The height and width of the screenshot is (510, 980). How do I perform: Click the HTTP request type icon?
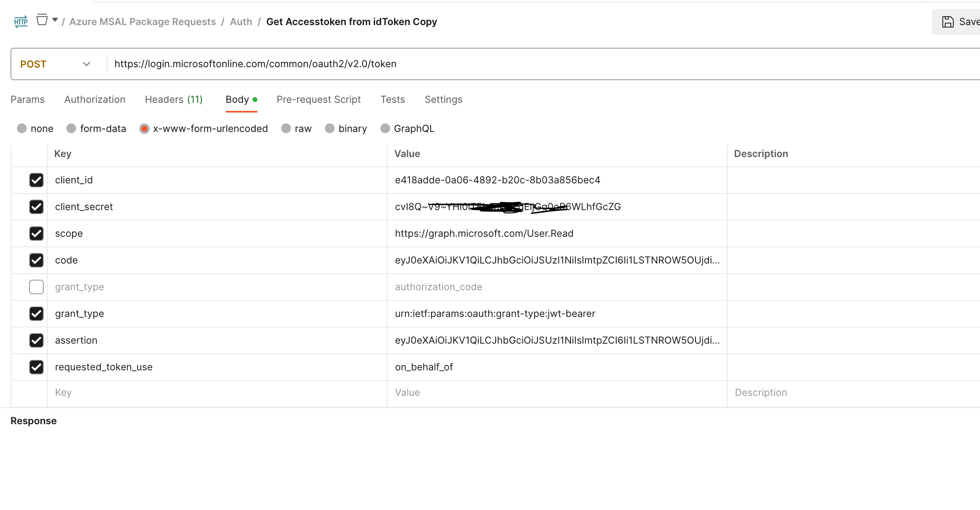click(20, 21)
